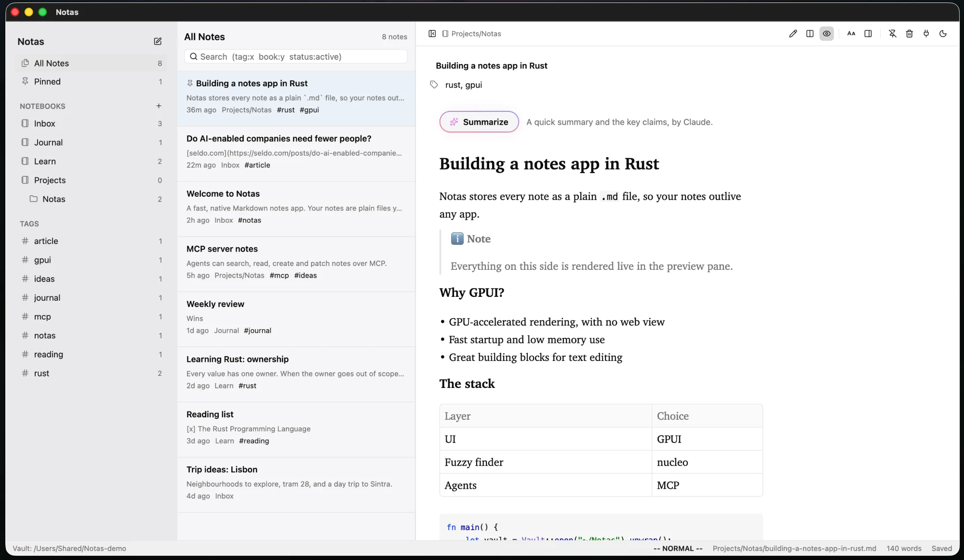Open the Welcome to Notas note
Screen dimensions: 964x560
point(296,209)
